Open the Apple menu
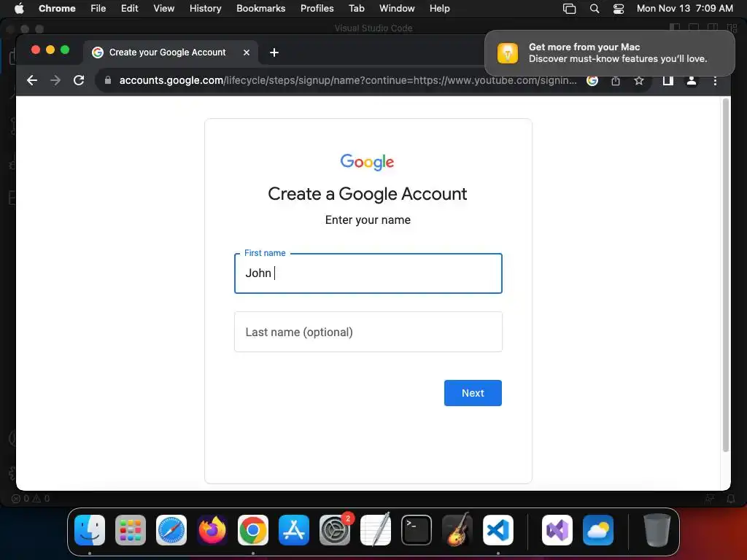 [19, 8]
